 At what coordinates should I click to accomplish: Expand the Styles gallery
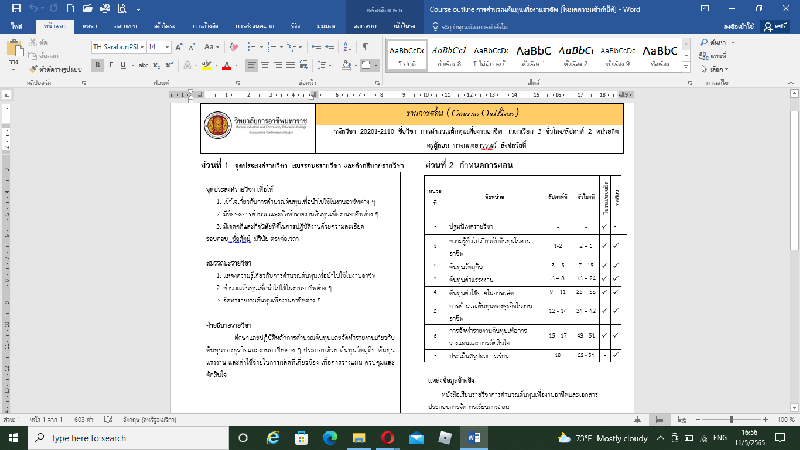(684, 66)
